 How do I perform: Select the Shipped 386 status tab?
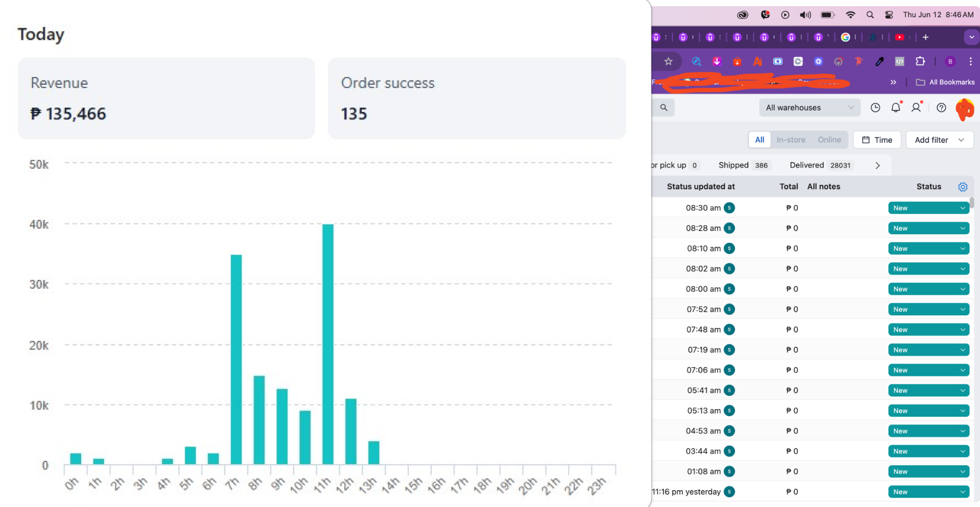(x=743, y=165)
